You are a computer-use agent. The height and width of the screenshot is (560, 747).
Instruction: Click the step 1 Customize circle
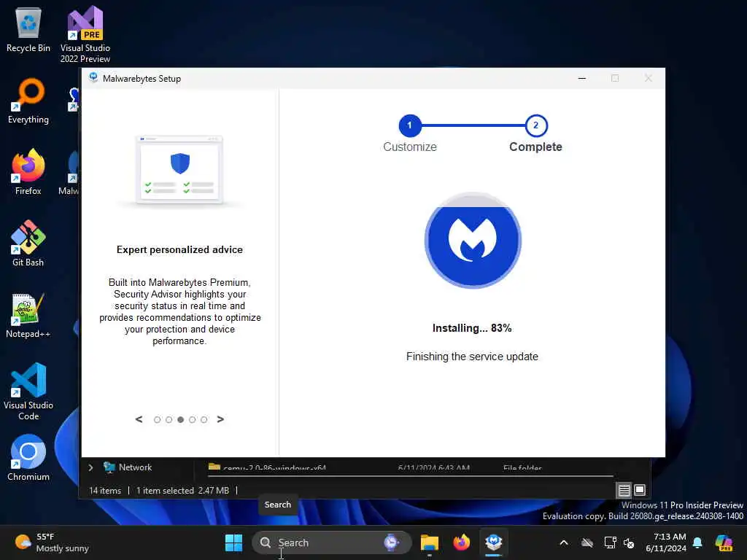click(410, 125)
